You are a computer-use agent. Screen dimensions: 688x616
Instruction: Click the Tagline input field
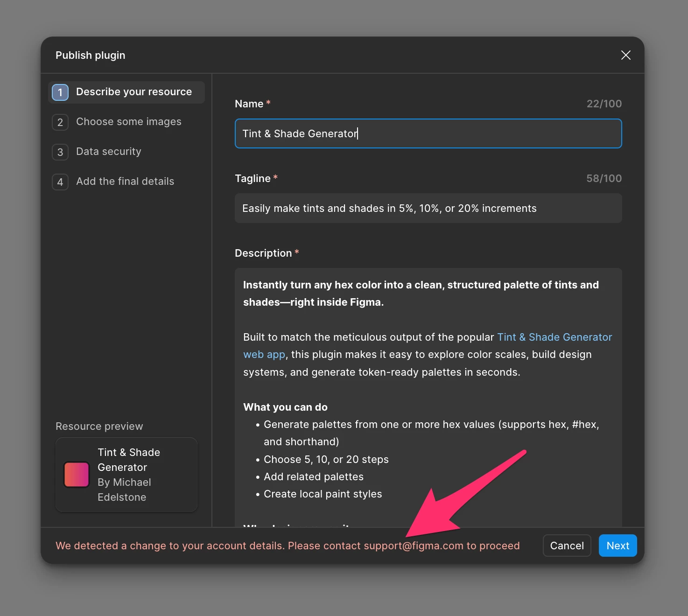tap(428, 208)
